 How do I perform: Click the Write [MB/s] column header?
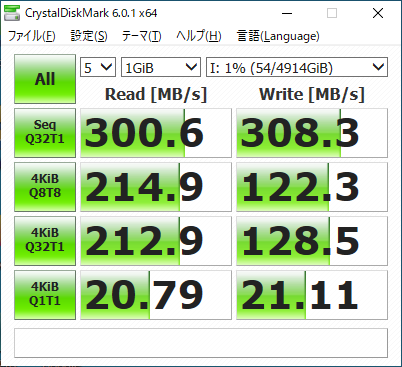312,94
